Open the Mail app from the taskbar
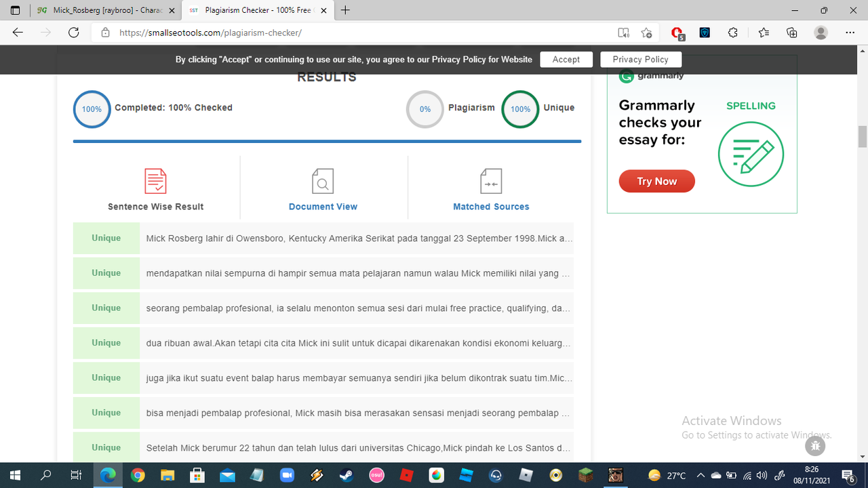 pos(227,475)
